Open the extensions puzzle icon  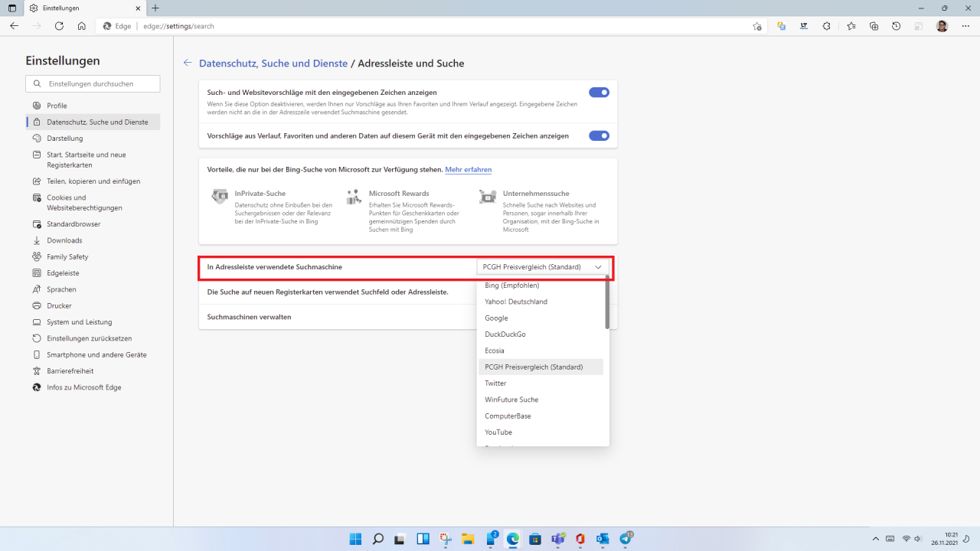(x=827, y=26)
